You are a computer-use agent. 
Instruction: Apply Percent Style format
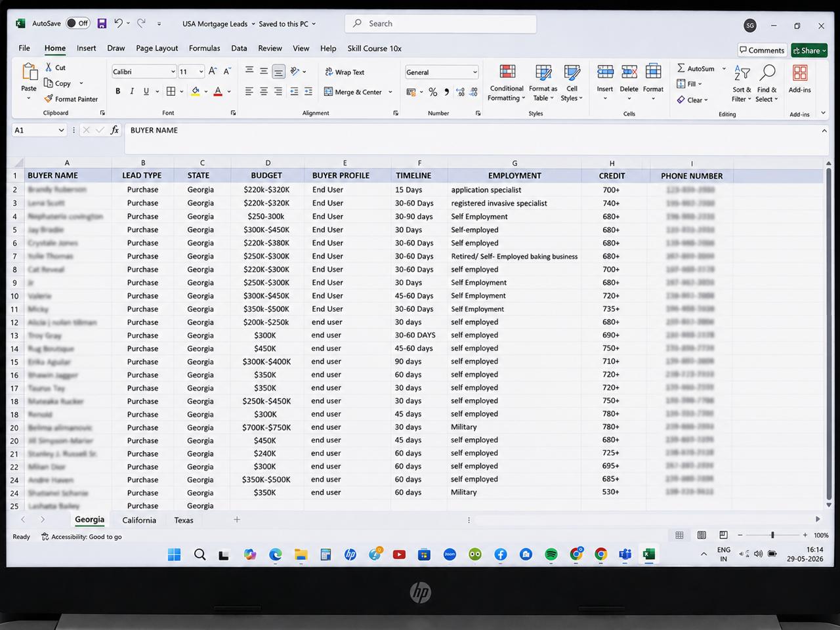(433, 92)
